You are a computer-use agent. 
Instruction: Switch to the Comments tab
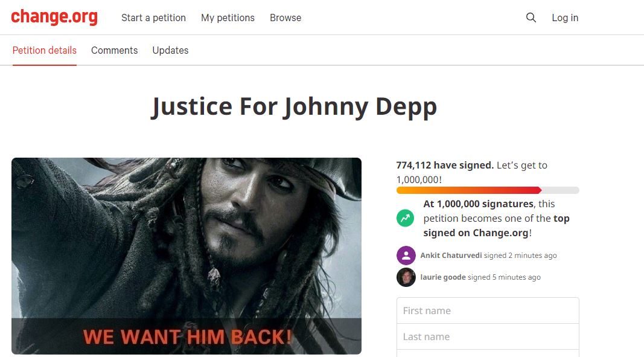115,50
